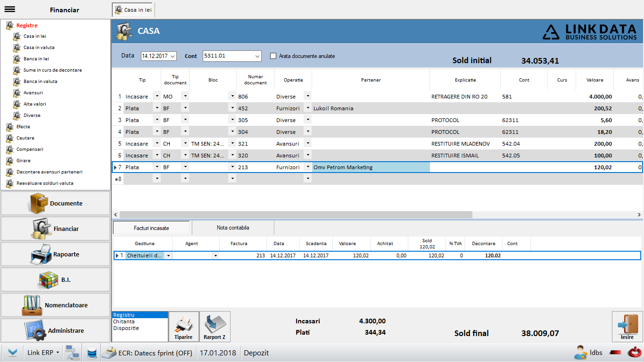The image size is (644, 362).
Task: Open the Cont 5311.01 dropdown
Action: tap(257, 56)
